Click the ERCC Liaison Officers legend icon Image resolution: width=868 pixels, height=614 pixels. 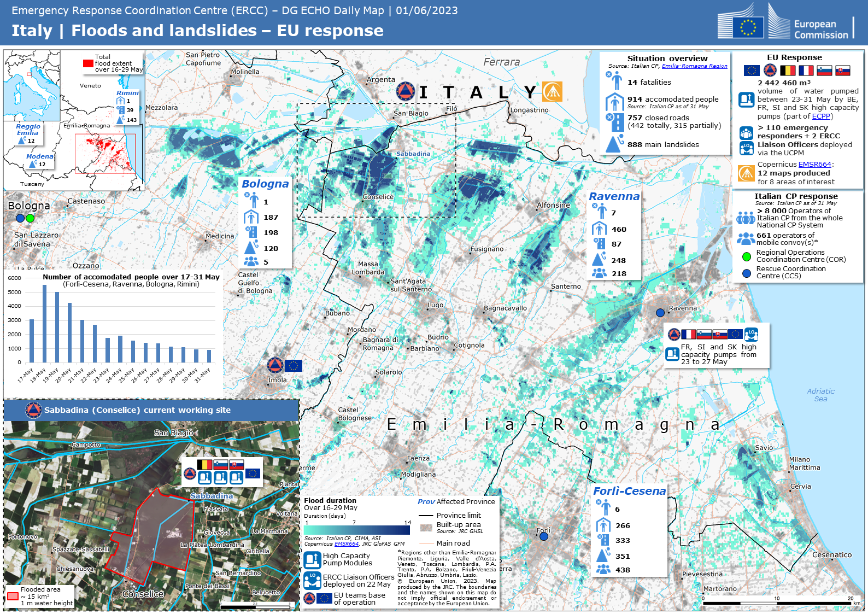click(312, 580)
